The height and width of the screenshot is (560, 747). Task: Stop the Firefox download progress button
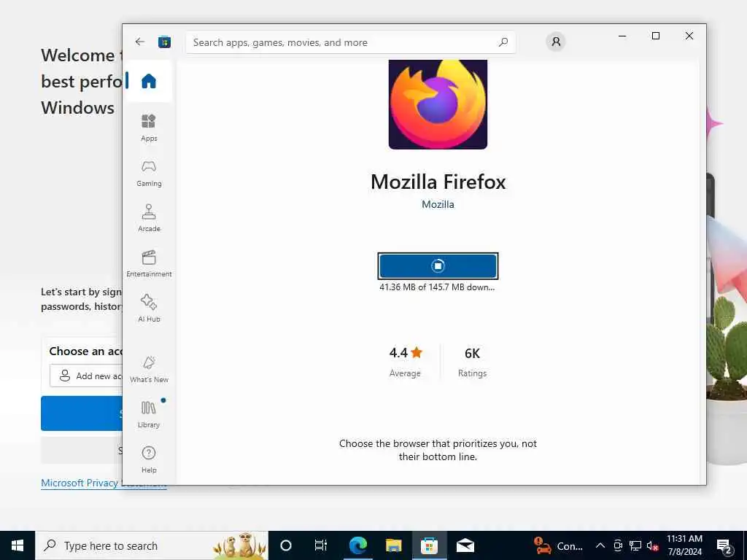coord(438,265)
